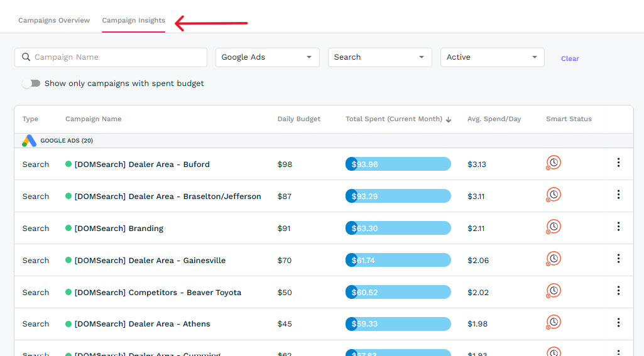Toggle show only campaigns with spent budget

click(31, 84)
